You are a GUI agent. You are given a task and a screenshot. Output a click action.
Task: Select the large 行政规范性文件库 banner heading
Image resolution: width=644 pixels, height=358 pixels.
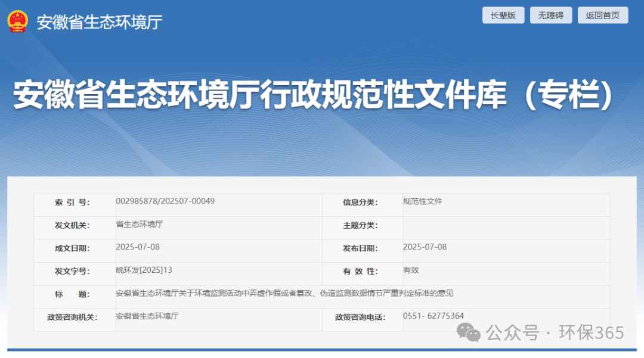(x=315, y=95)
